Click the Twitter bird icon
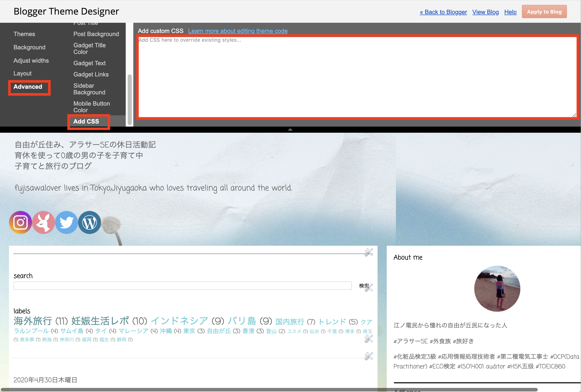Screen dimensions: 581x392 click(x=67, y=222)
